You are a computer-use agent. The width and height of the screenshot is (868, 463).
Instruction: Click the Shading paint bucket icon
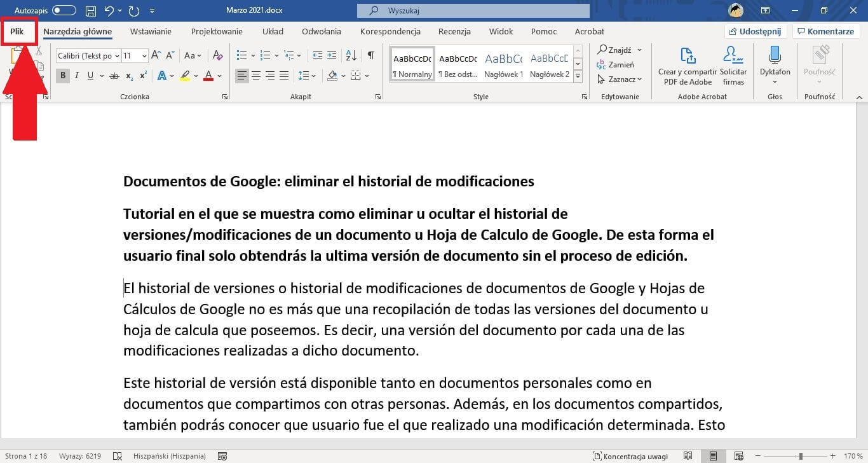pos(332,76)
